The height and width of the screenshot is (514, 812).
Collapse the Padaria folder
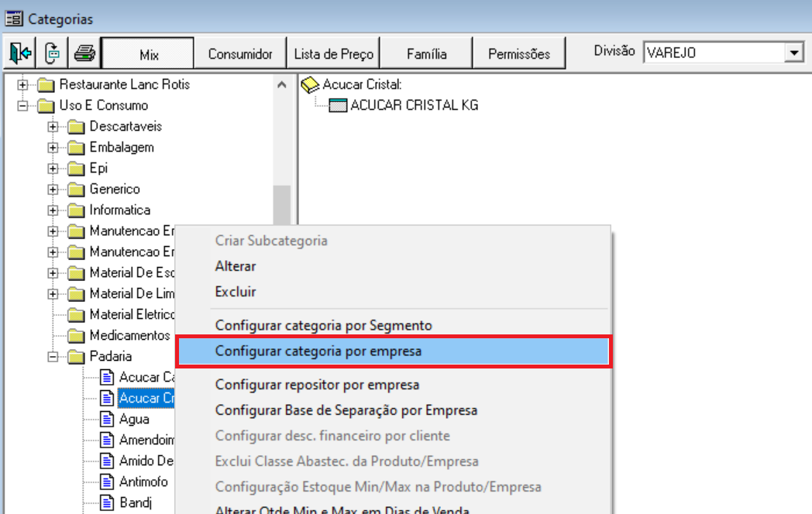click(53, 357)
